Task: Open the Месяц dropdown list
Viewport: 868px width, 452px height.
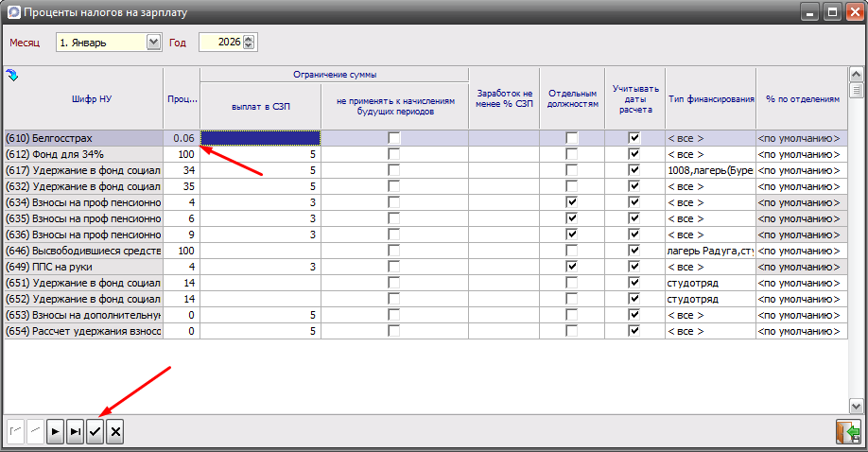Action: [154, 43]
